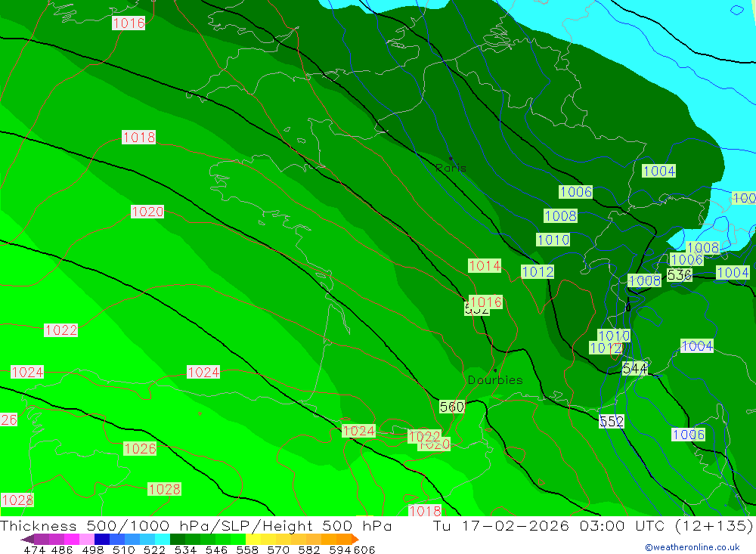756x554 pixels.
Task: Click the 560 height contour label
Action: (452, 407)
